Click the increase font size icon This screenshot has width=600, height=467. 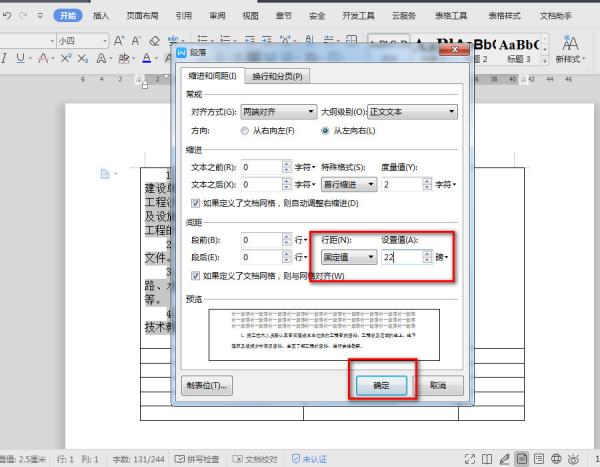click(119, 41)
